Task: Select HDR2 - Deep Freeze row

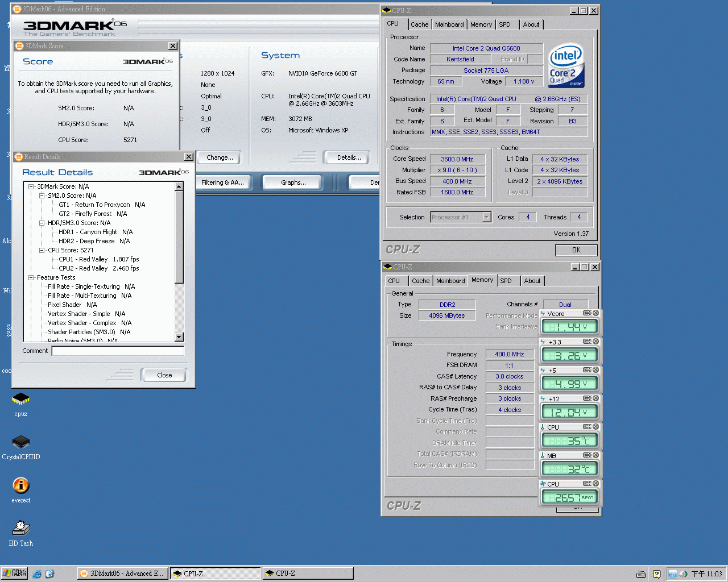Action: [94, 241]
